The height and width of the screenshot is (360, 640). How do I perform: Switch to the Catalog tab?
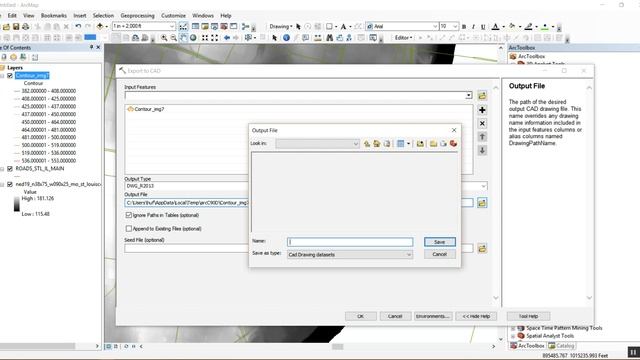click(562, 346)
